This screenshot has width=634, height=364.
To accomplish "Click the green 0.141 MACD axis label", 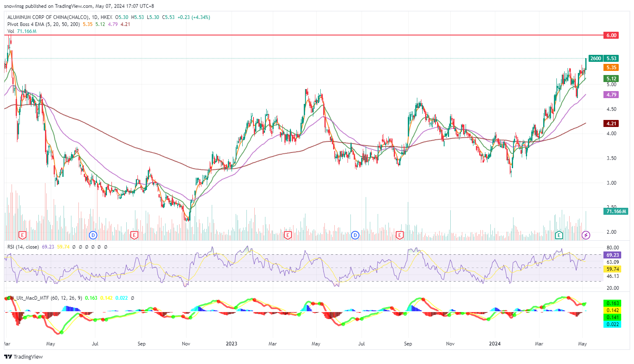I will click(613, 317).
